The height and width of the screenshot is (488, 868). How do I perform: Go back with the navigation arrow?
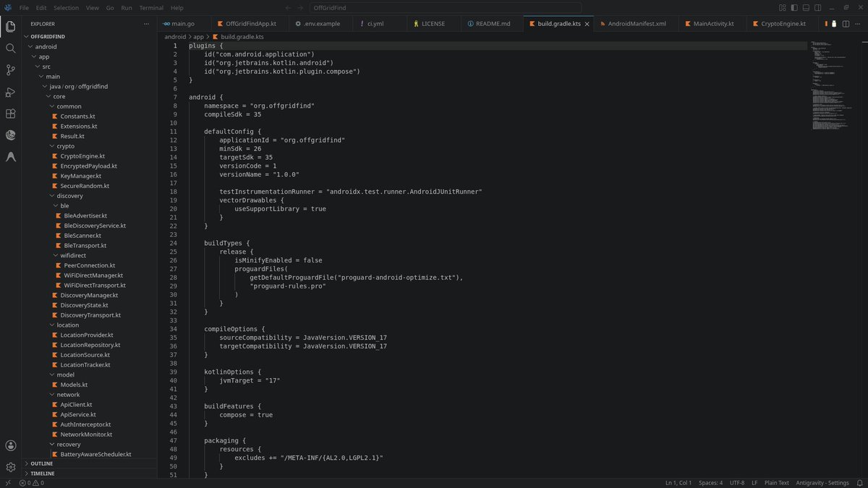coord(289,7)
